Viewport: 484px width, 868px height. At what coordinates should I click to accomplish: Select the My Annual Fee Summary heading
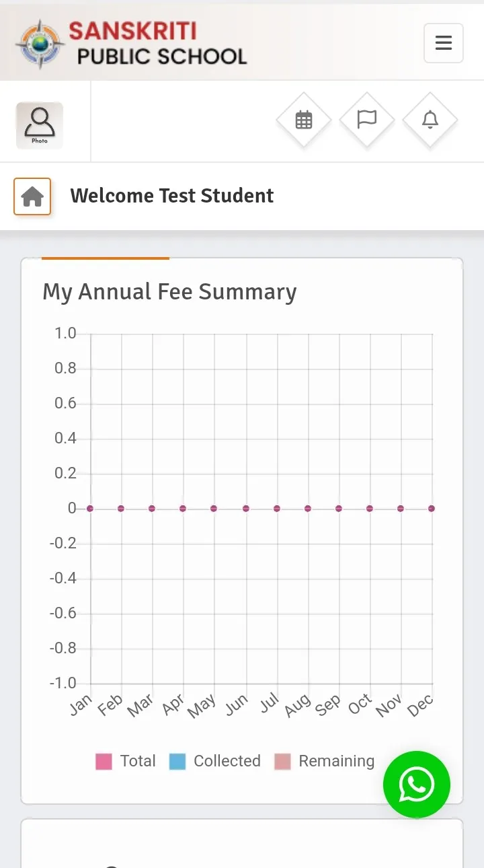click(x=169, y=292)
